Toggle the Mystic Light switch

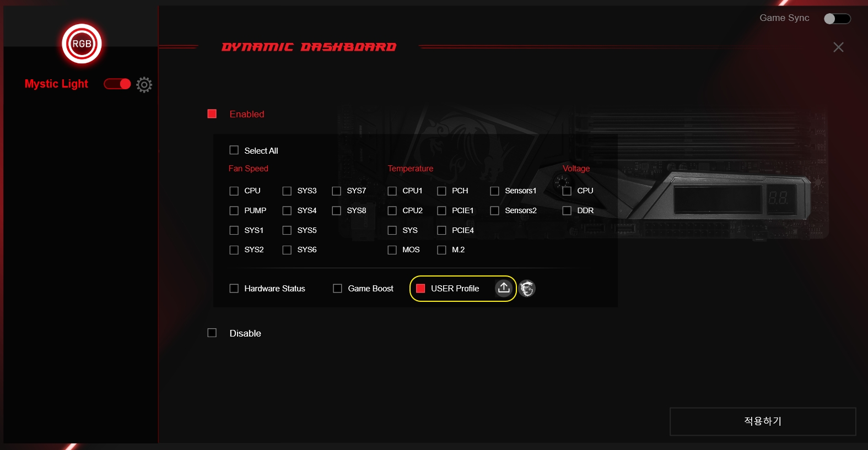(117, 84)
